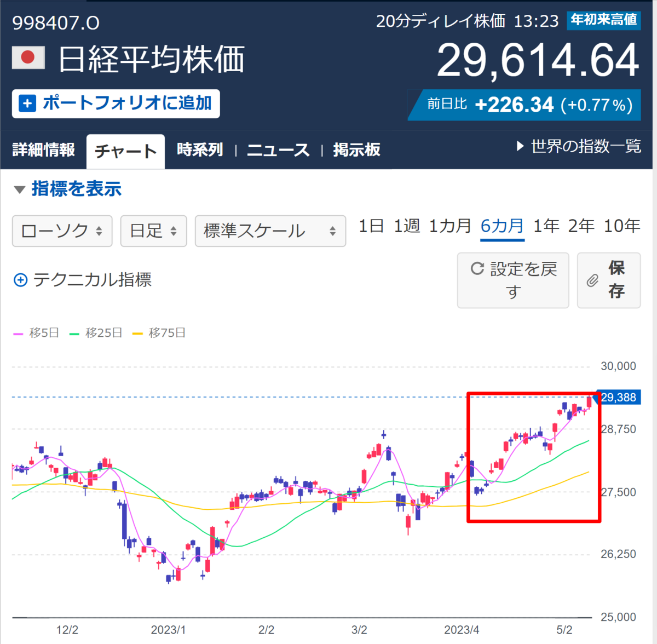
Task: Add to portfolio via ポートフォリオに追加 button
Action: point(116,104)
